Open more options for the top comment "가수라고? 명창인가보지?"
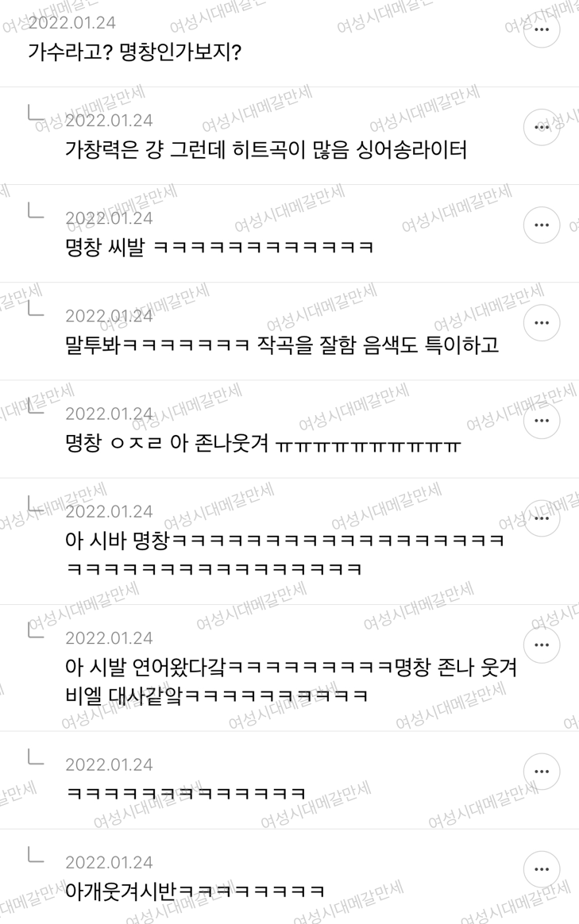This screenshot has width=579, height=924. tap(541, 29)
